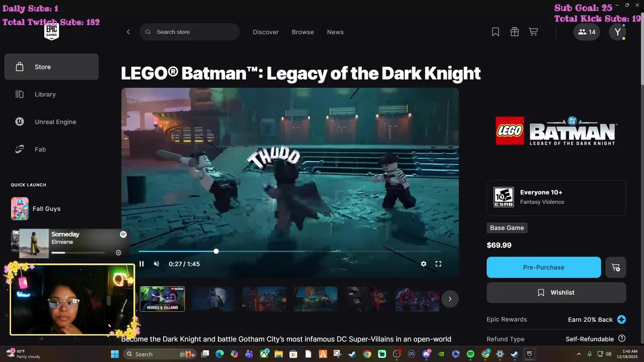Open Xbox app from taskbar
Viewport: 644px width, 362px height.
pos(264,354)
